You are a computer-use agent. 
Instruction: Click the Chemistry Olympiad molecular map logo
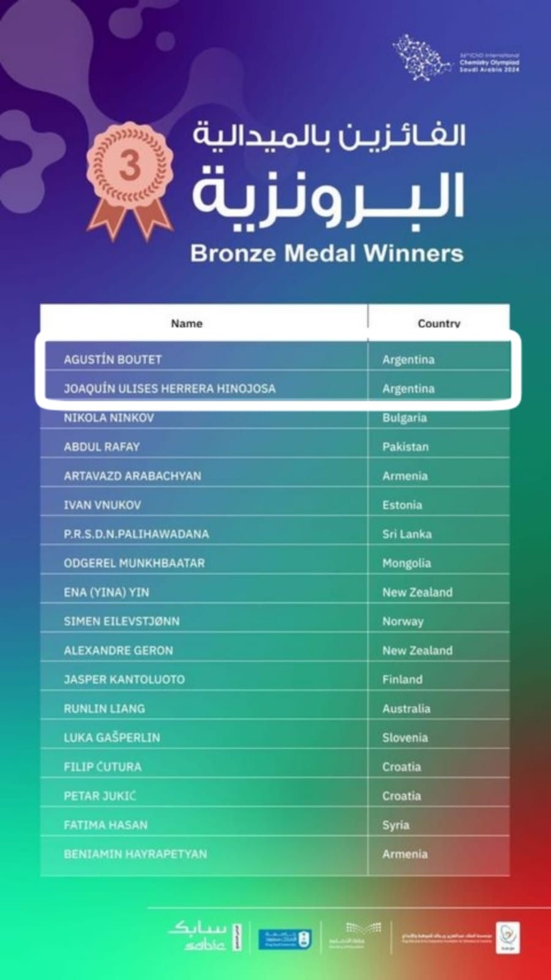point(422,59)
